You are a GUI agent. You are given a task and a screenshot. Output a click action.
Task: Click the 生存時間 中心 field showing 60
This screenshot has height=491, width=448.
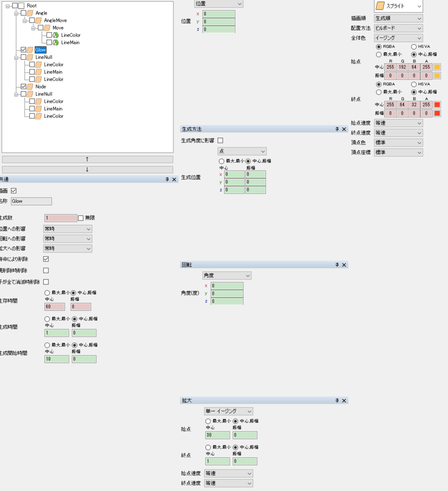(x=55, y=307)
